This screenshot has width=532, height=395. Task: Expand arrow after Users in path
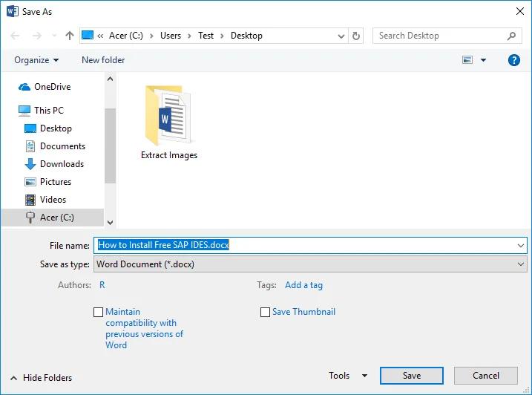click(189, 36)
